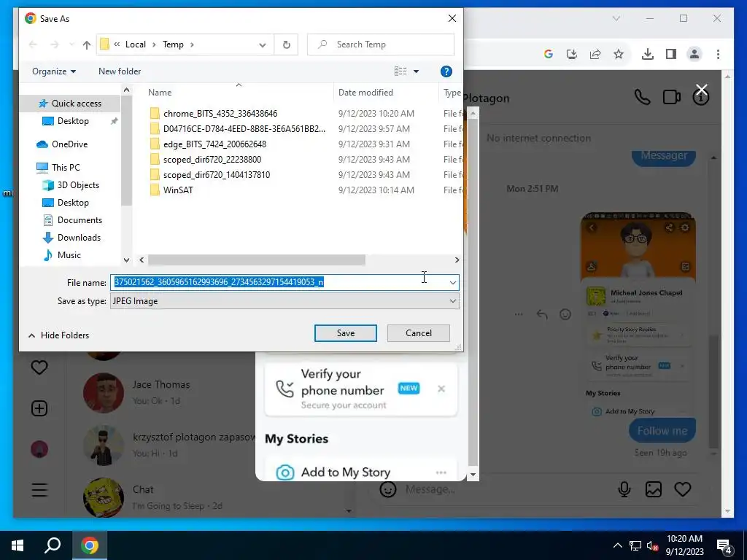The width and height of the screenshot is (747, 560).
Task: Expand the File name history dropdown arrow
Action: point(452,282)
